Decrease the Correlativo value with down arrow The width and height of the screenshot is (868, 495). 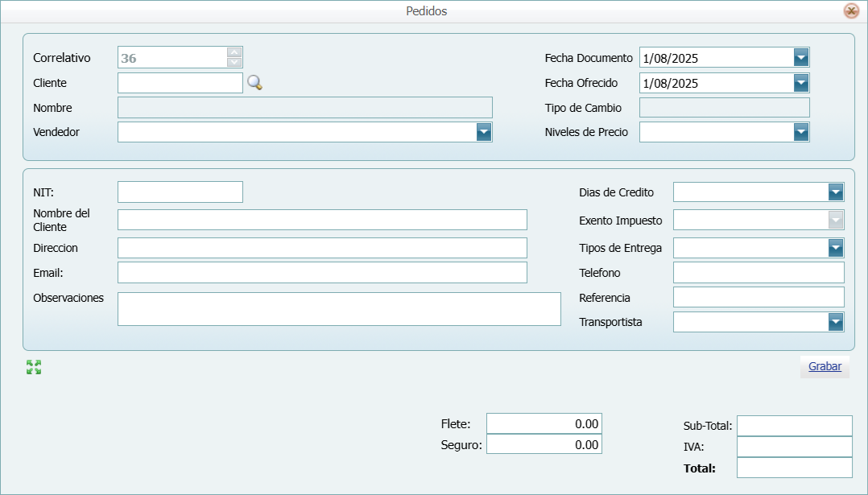[234, 62]
